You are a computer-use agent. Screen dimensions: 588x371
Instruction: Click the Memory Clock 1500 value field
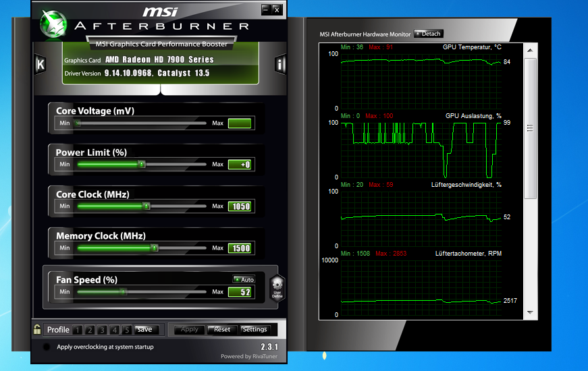coord(240,248)
